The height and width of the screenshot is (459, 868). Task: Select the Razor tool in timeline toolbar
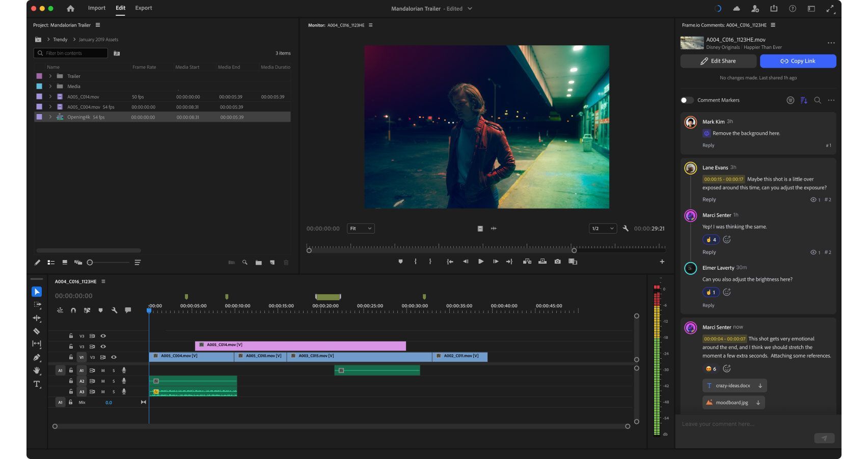[37, 331]
